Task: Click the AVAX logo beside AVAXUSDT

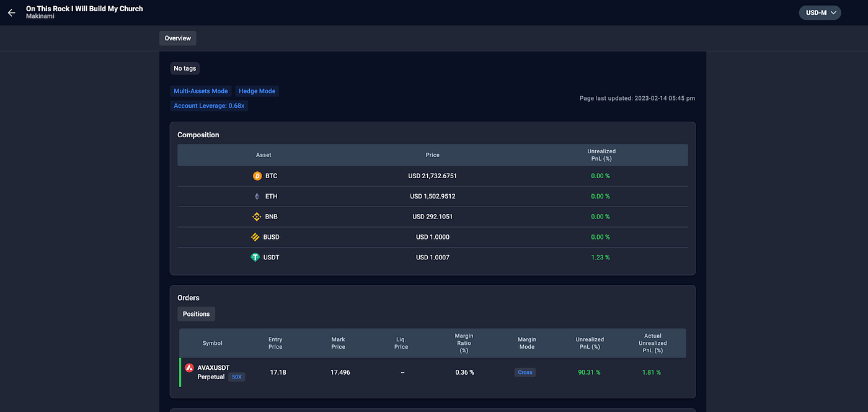Action: click(x=190, y=367)
